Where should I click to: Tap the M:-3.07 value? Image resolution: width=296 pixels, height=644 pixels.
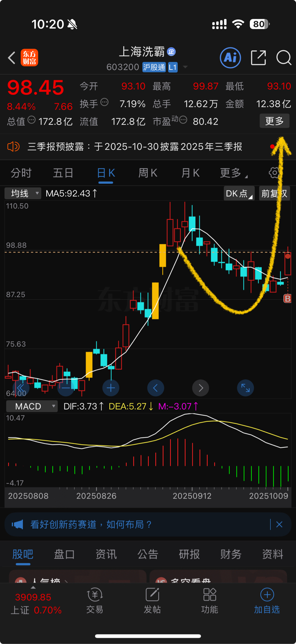pyautogui.click(x=178, y=406)
